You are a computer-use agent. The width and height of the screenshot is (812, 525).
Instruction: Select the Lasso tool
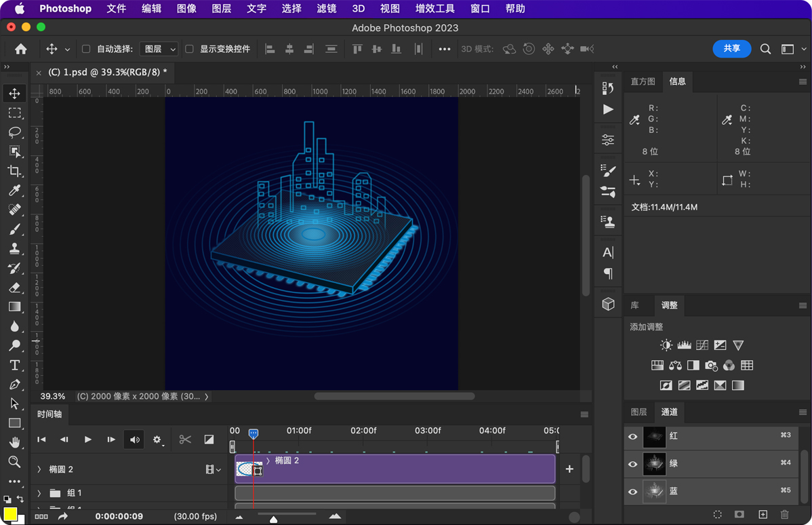tap(14, 132)
